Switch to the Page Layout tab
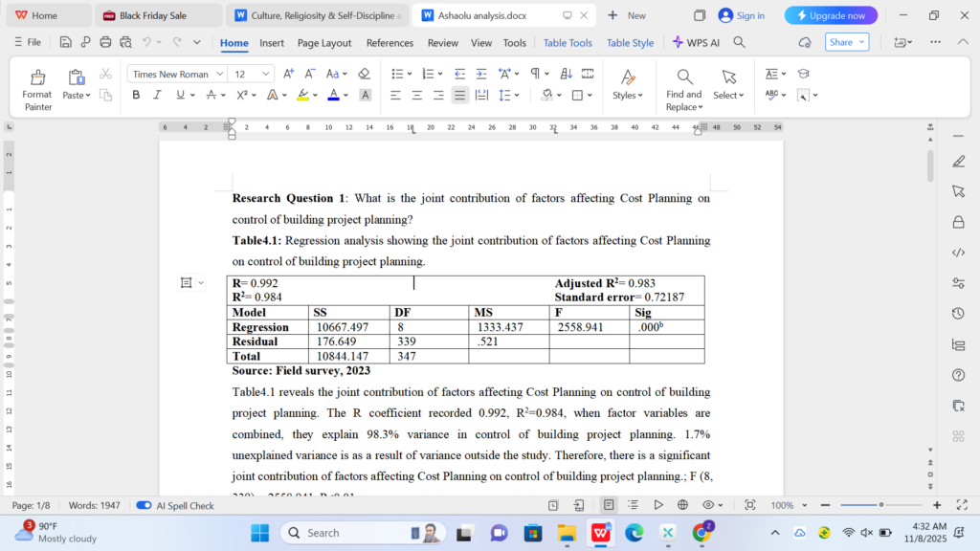 [324, 42]
